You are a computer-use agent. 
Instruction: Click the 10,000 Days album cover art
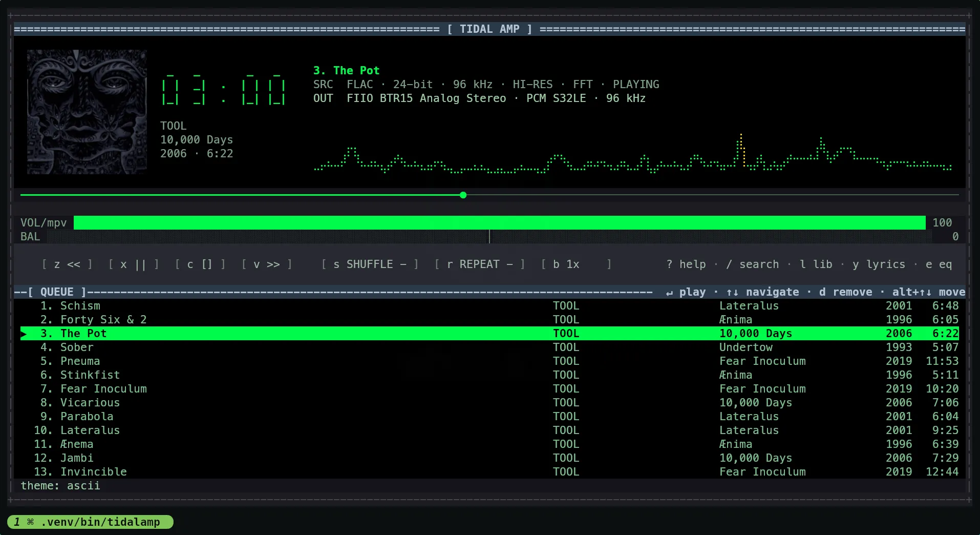(x=87, y=112)
